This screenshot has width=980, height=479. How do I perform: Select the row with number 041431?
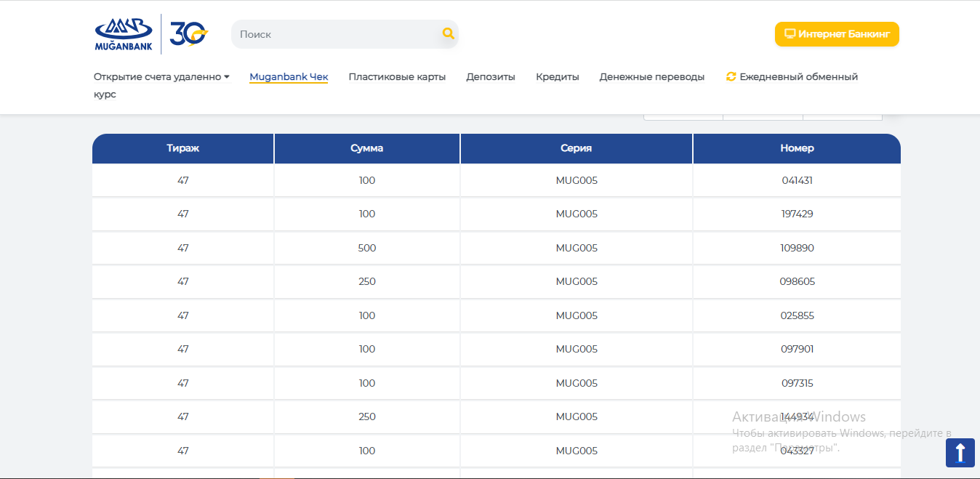coord(797,180)
